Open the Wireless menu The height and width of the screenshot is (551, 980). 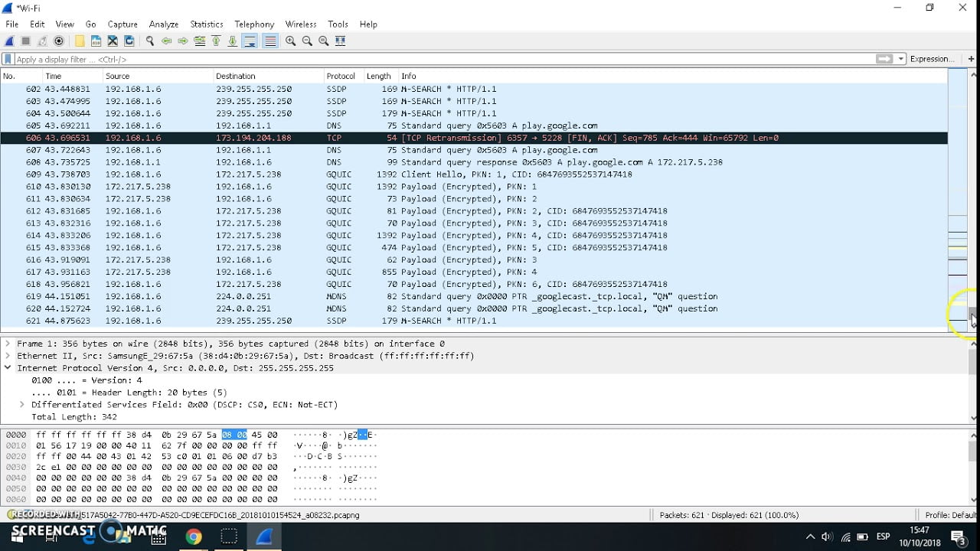301,24
